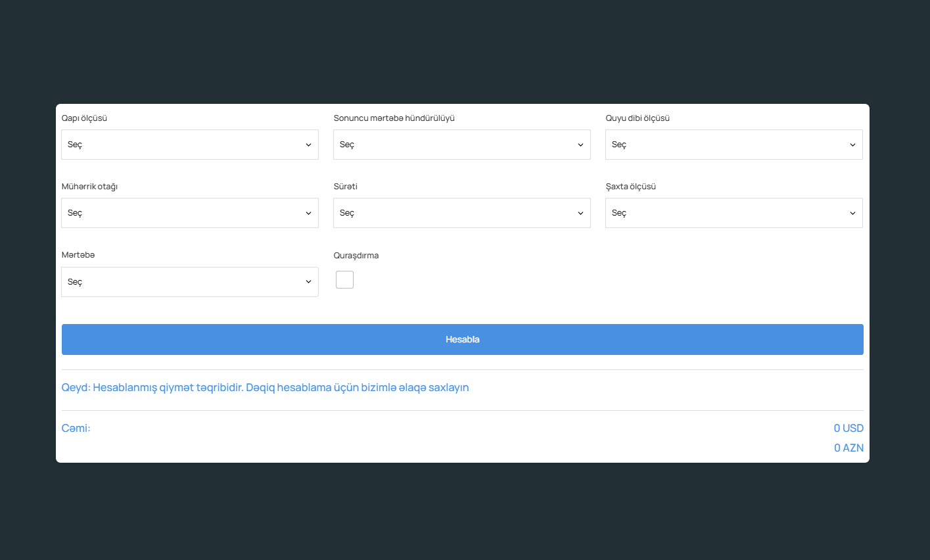Click the chevron arrow in Mərtəbə field

click(x=308, y=282)
